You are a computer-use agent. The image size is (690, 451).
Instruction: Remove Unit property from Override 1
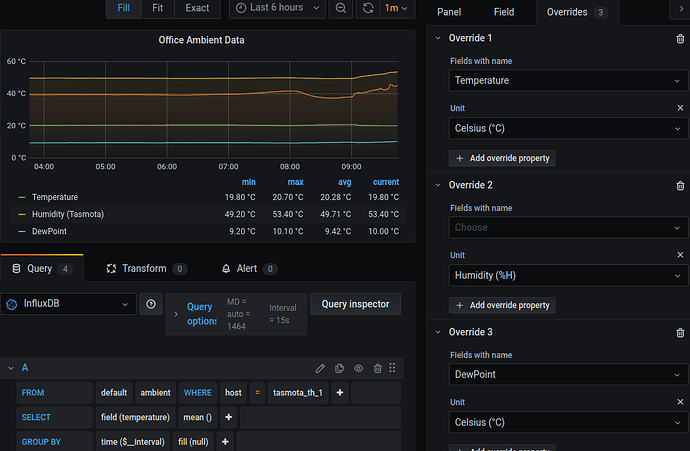pyautogui.click(x=680, y=108)
